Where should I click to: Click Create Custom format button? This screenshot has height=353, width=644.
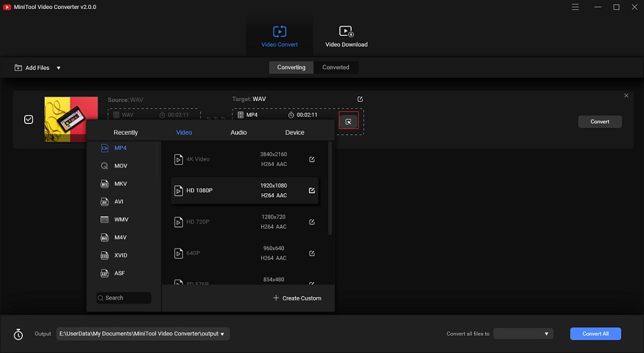click(297, 298)
